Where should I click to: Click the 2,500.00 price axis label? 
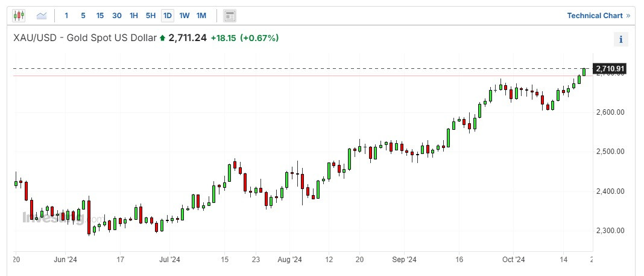click(610, 152)
